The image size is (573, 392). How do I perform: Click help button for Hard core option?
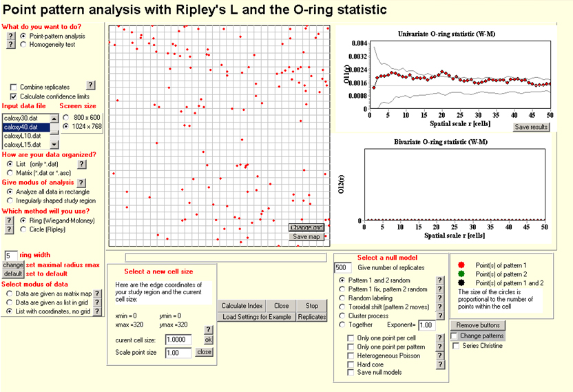pyautogui.click(x=440, y=364)
